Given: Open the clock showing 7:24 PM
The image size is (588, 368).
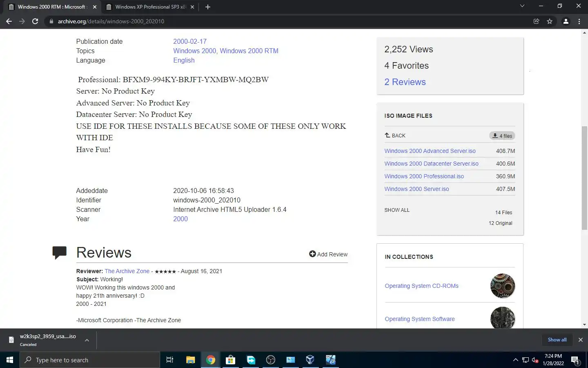Looking at the screenshot, I should coord(553,360).
